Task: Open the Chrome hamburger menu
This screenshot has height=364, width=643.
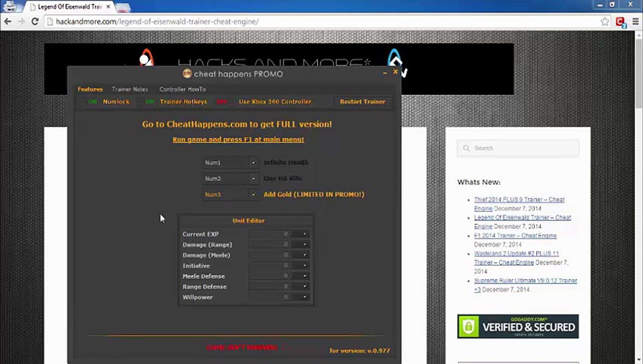Action: (x=636, y=22)
